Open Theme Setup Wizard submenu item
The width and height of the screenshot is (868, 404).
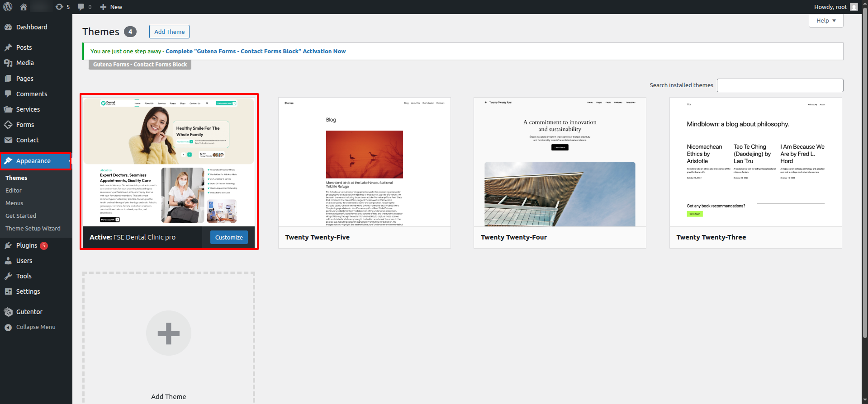(x=33, y=229)
